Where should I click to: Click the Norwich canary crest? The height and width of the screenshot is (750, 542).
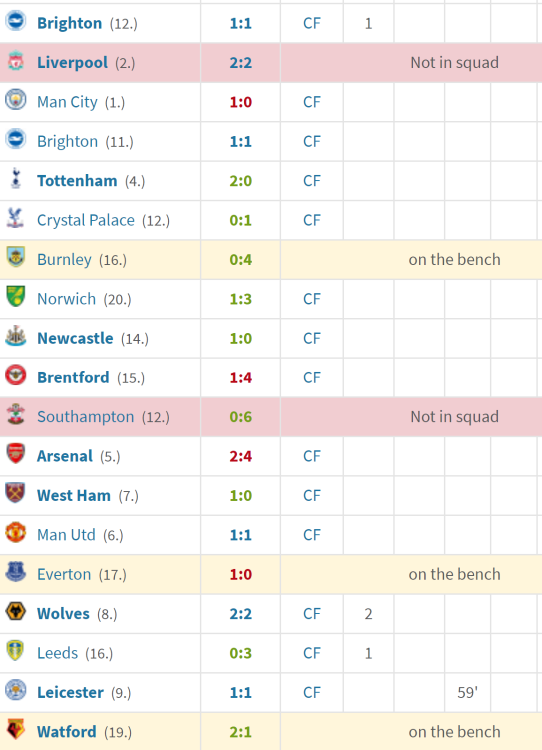point(15,297)
